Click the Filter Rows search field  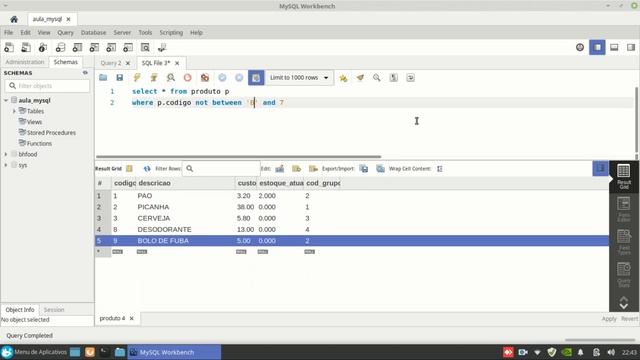tap(221, 169)
